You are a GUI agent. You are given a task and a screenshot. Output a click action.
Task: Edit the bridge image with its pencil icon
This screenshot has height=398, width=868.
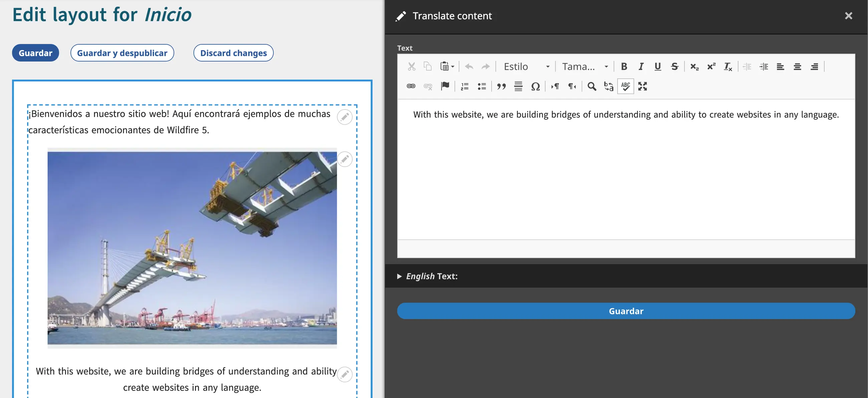pyautogui.click(x=345, y=159)
